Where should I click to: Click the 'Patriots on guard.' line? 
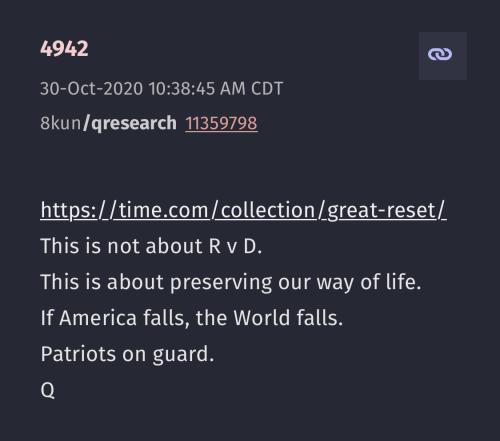[x=127, y=354]
